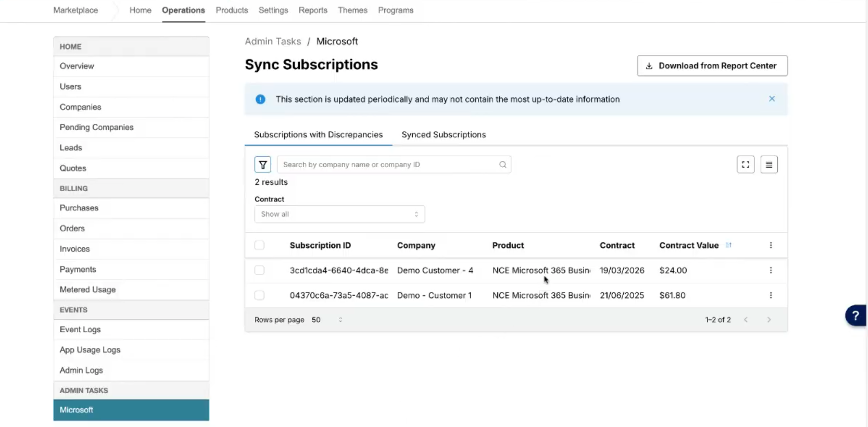Click the Subscription ID column header
Image resolution: width=868 pixels, height=427 pixels.
320,245
